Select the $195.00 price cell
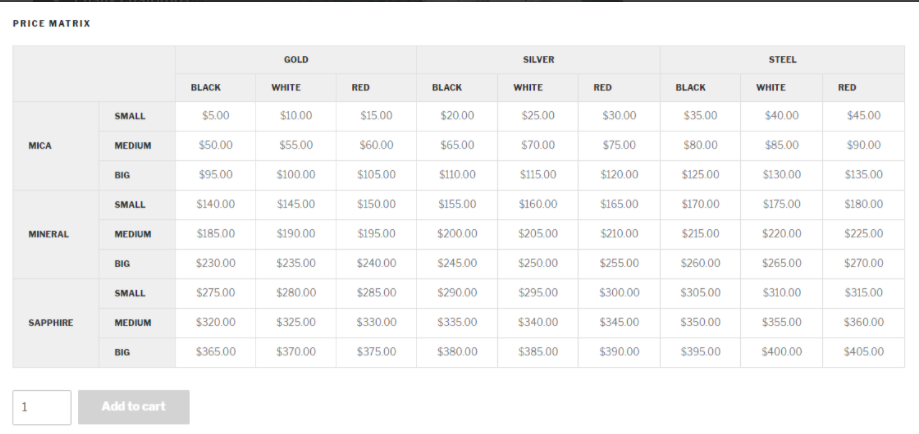 point(376,234)
